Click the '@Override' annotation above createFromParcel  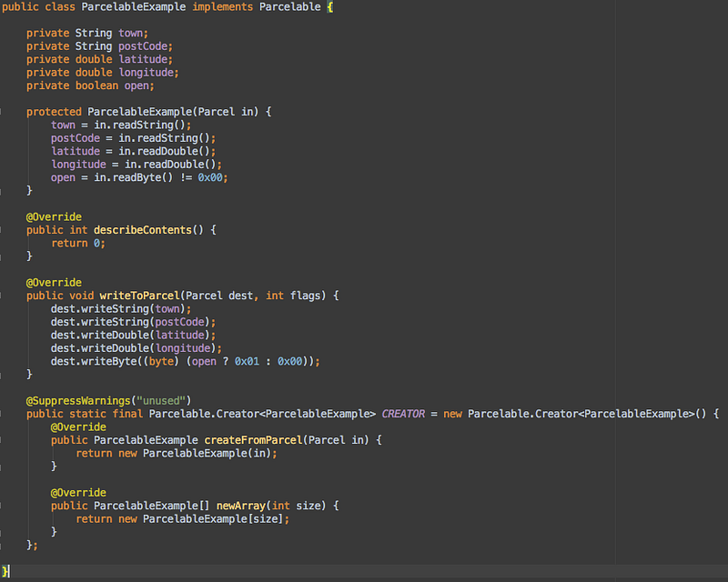78,427
